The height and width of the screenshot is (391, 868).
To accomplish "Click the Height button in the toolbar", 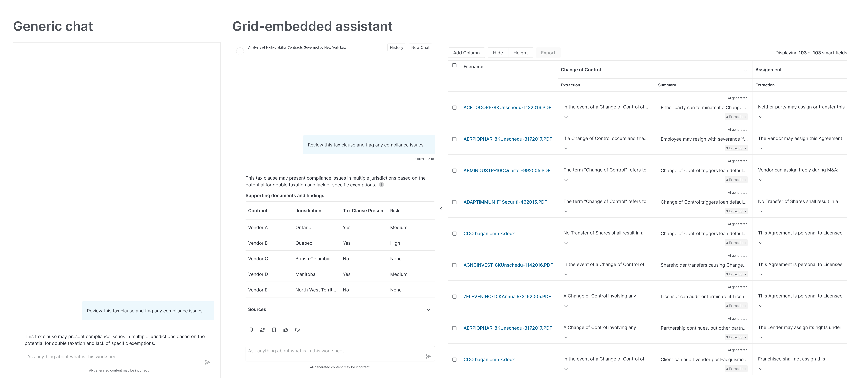I will click(x=520, y=53).
